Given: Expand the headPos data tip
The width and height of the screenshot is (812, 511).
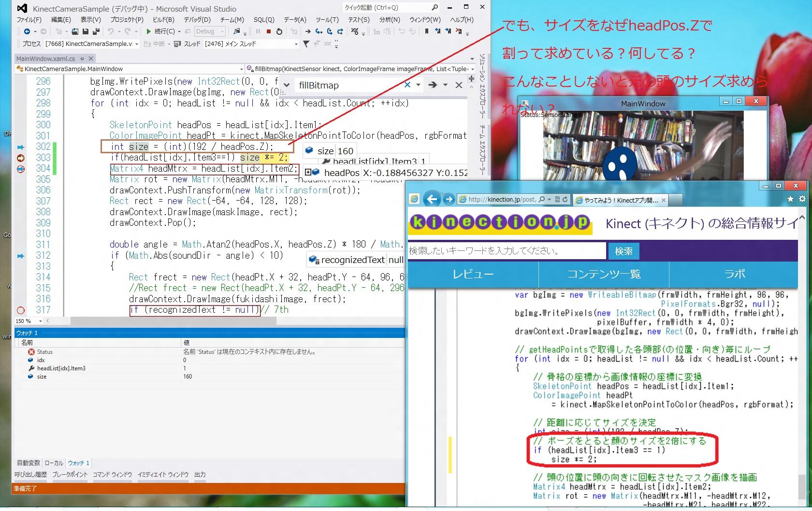Looking at the screenshot, I should [x=308, y=173].
